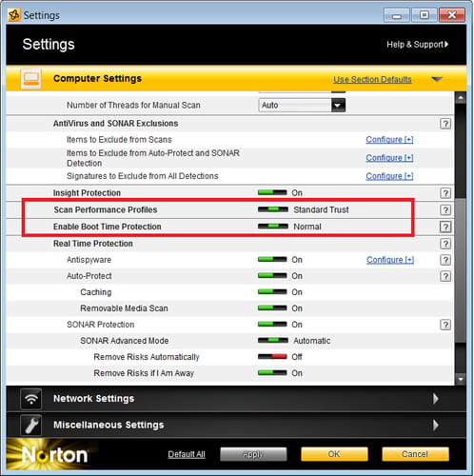Open help for Enable Boot Time Protection
This screenshot has width=474, height=476.
click(445, 227)
